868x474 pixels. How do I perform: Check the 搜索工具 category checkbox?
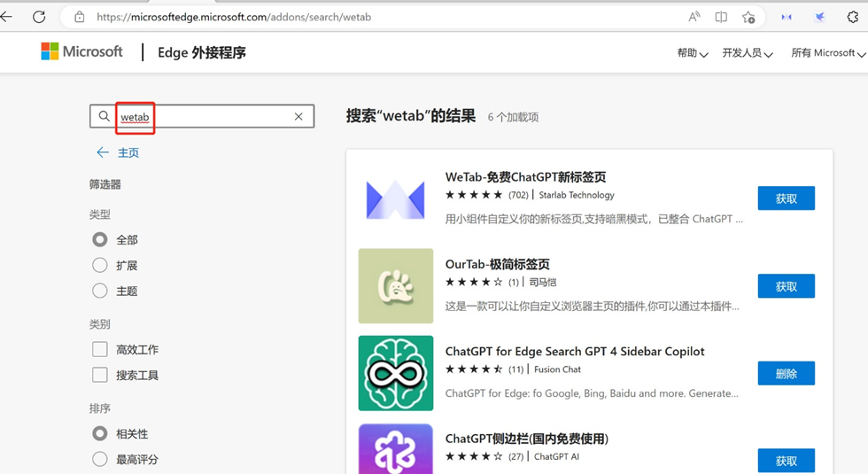pos(99,375)
